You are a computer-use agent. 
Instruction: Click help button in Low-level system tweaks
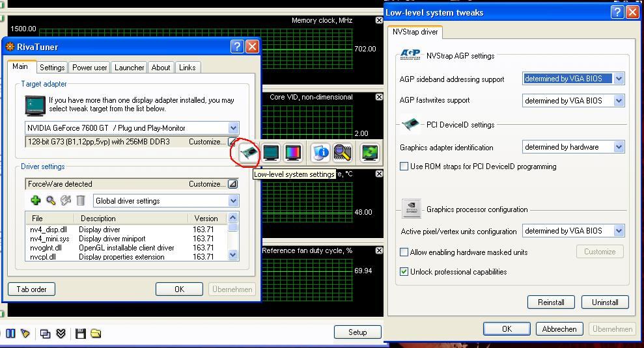tap(617, 12)
